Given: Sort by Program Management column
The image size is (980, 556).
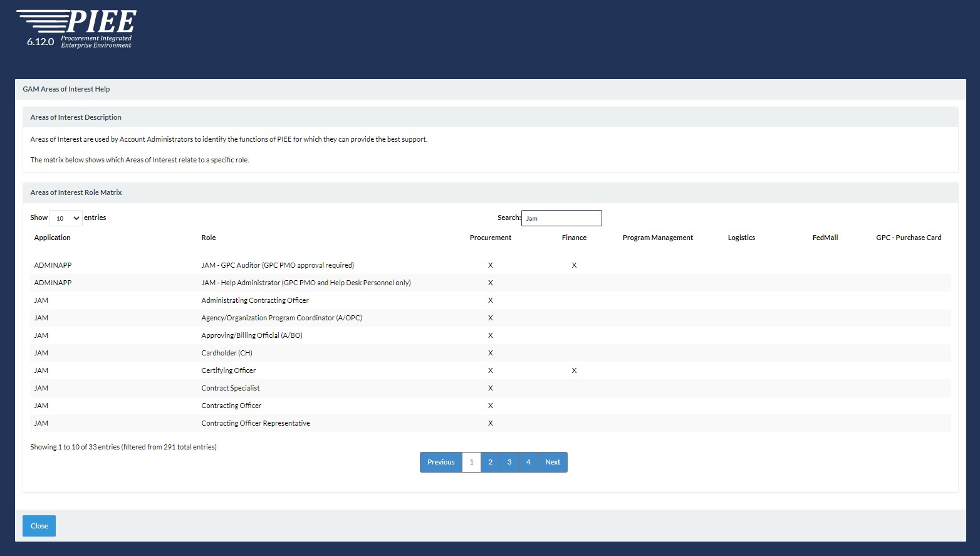Looking at the screenshot, I should 658,238.
